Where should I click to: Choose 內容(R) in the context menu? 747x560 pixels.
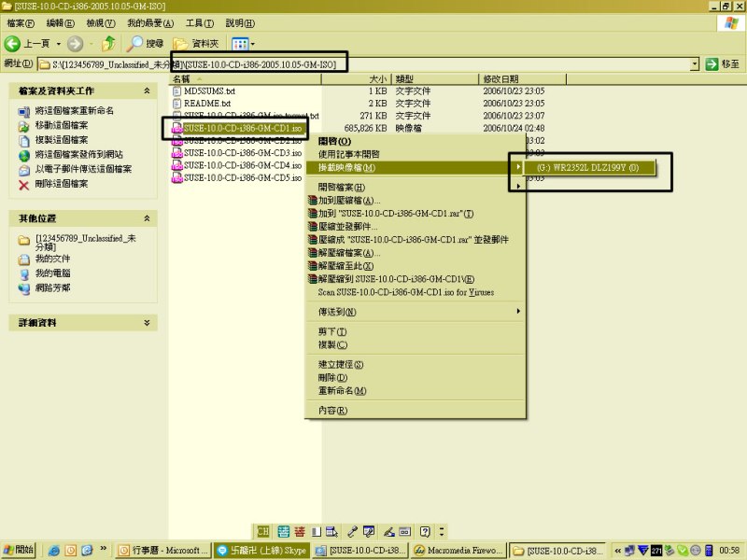click(415, 411)
